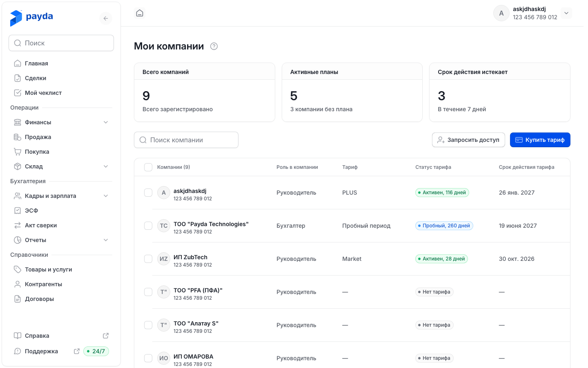Focus the sidebar Поиск search field
This screenshot has width=588, height=368.
pos(61,43)
